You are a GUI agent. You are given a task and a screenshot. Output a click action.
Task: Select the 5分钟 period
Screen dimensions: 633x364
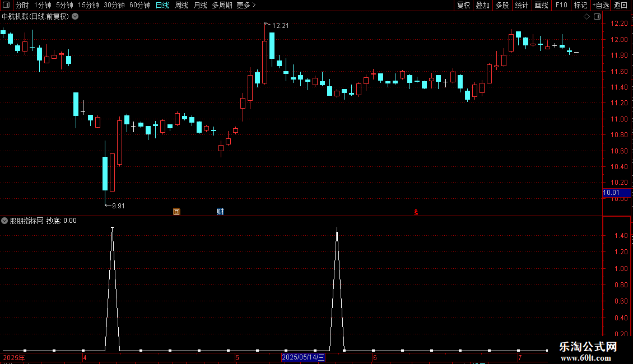(x=64, y=5)
